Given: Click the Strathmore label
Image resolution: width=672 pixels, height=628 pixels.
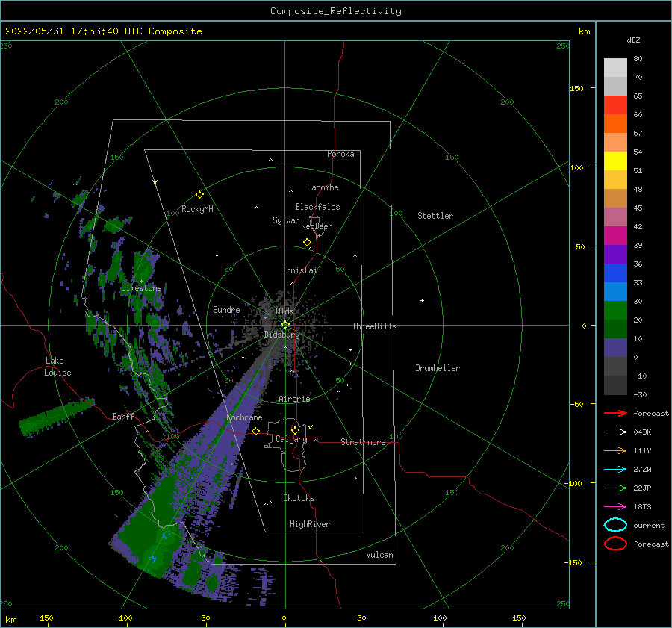Looking at the screenshot, I should [x=363, y=442].
